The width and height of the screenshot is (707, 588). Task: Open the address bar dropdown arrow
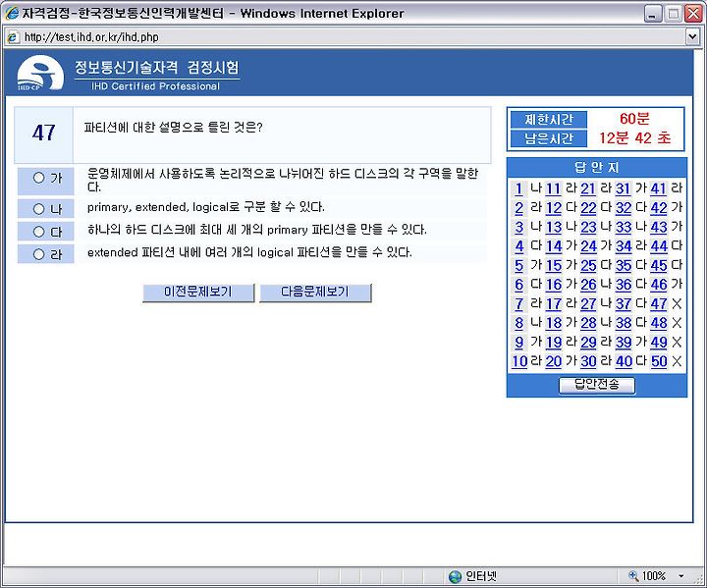click(x=692, y=36)
